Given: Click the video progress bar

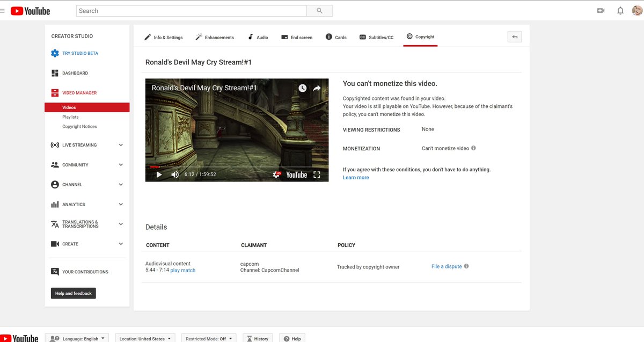Looking at the screenshot, I should pos(237,166).
